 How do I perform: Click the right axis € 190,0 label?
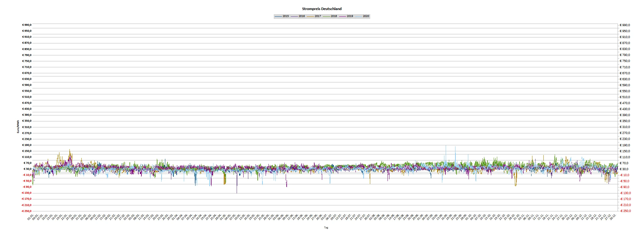tap(625, 145)
